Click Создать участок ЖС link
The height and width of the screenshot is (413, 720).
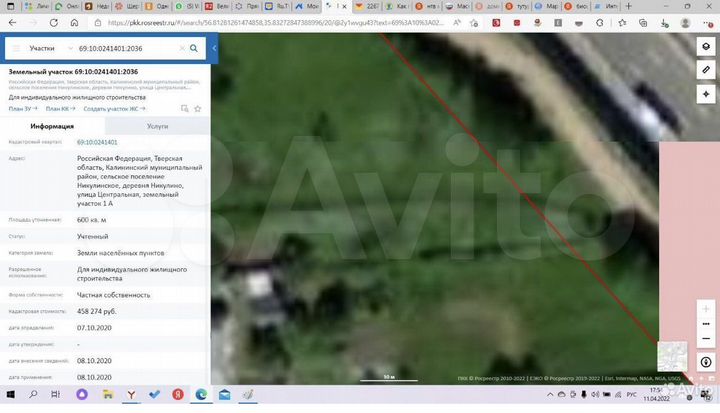[116, 109]
